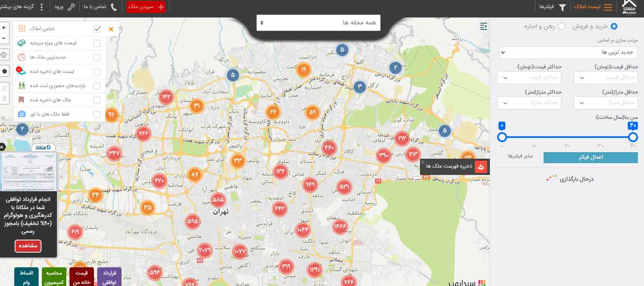Click the اعمال فیلتر button
This screenshot has height=286, width=644.
click(591, 157)
